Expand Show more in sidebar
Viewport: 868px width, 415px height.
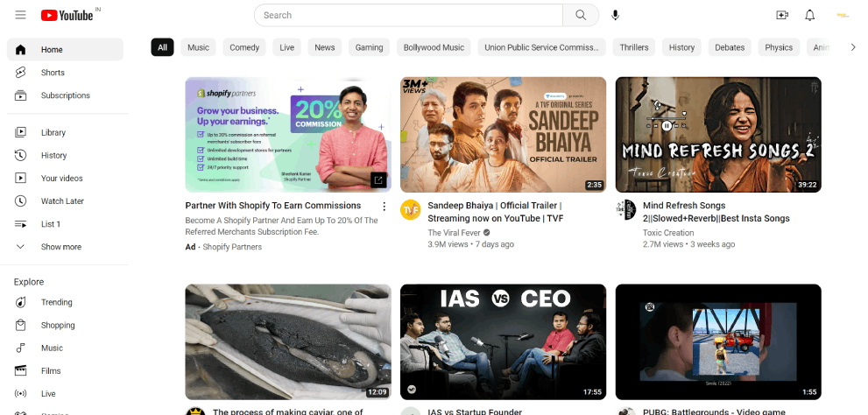[x=66, y=247]
